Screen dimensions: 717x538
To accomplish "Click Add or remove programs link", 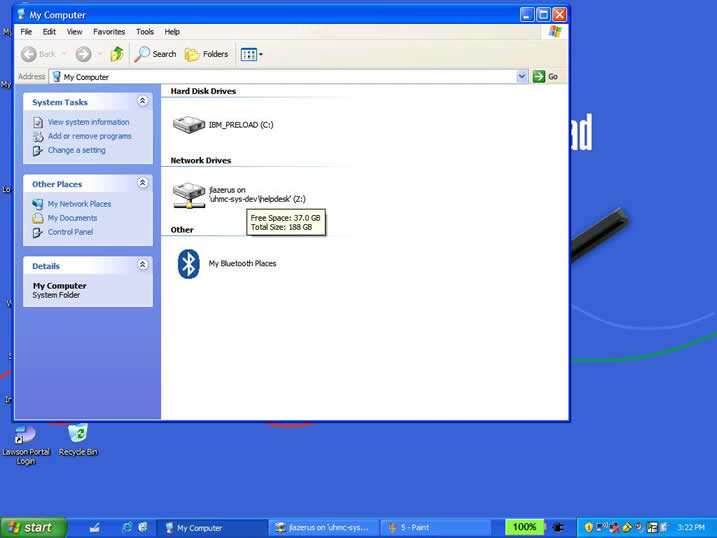I will (89, 136).
